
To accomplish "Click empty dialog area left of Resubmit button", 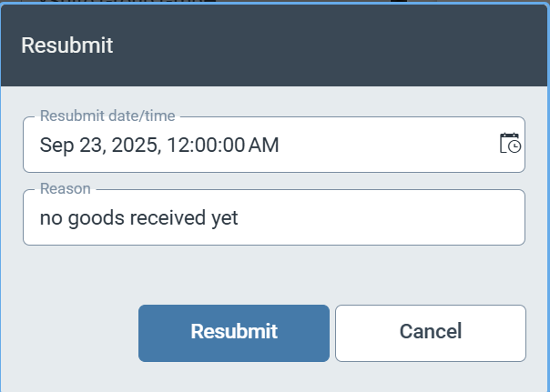I will [73, 332].
